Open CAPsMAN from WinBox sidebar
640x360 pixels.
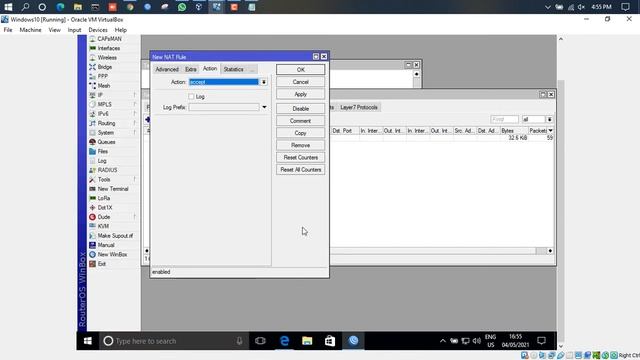(109, 39)
